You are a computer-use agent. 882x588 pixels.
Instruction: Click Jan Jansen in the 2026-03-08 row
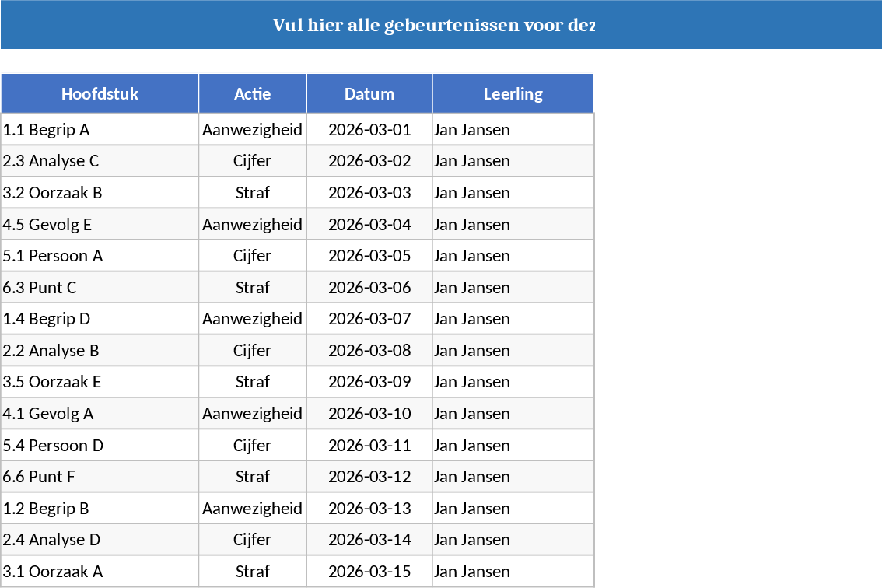click(x=513, y=351)
